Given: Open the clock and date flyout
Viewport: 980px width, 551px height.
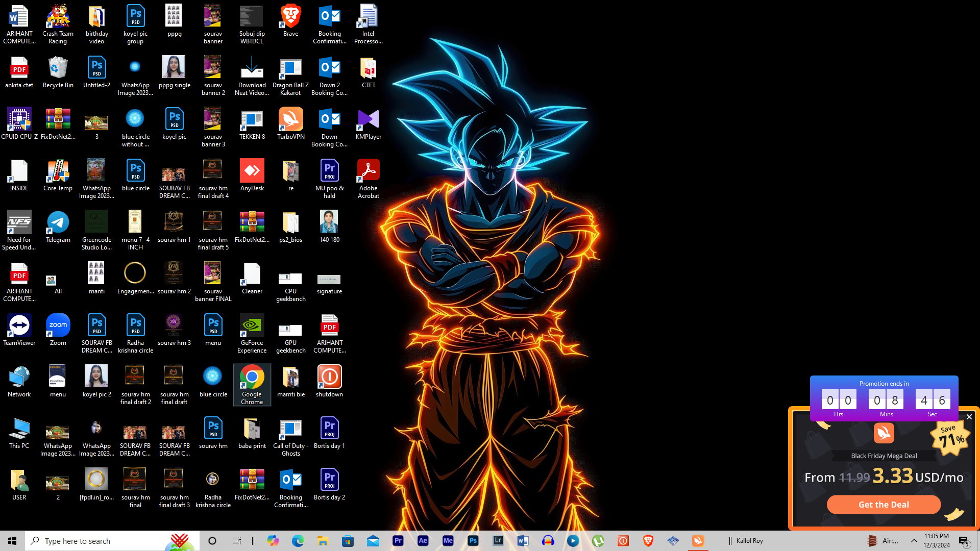Looking at the screenshot, I should pos(936,541).
